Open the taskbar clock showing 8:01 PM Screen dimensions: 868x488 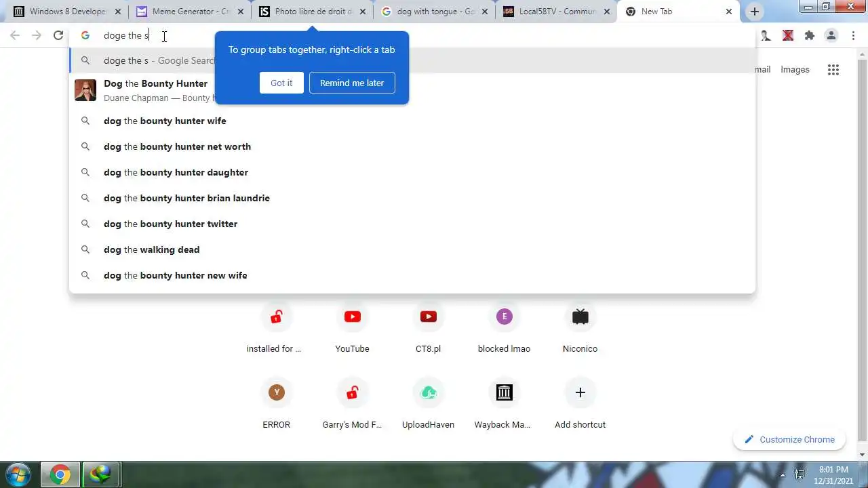pos(833,474)
